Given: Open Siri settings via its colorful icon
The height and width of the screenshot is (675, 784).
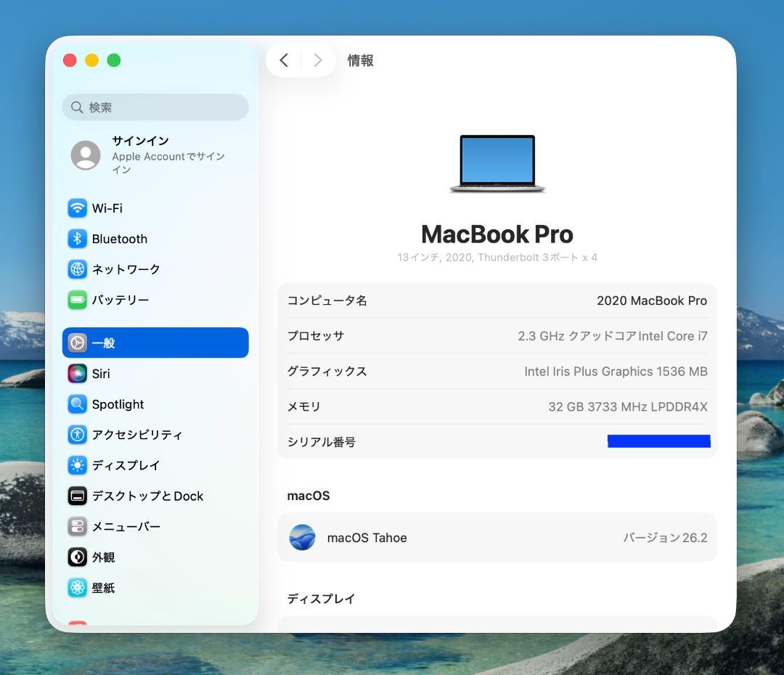Looking at the screenshot, I should coord(77,374).
